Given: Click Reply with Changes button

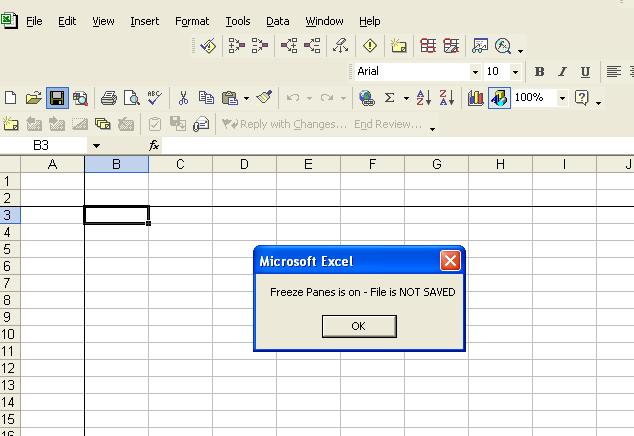Looking at the screenshot, I should (284, 124).
